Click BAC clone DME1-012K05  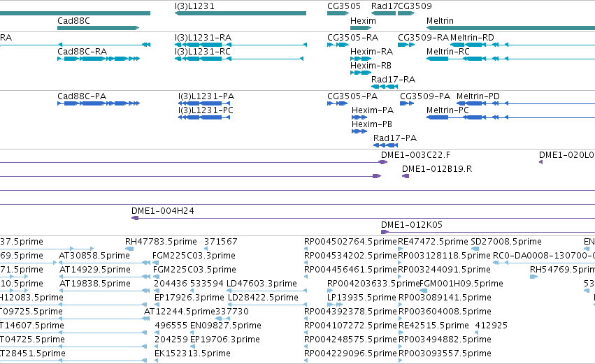488,232
